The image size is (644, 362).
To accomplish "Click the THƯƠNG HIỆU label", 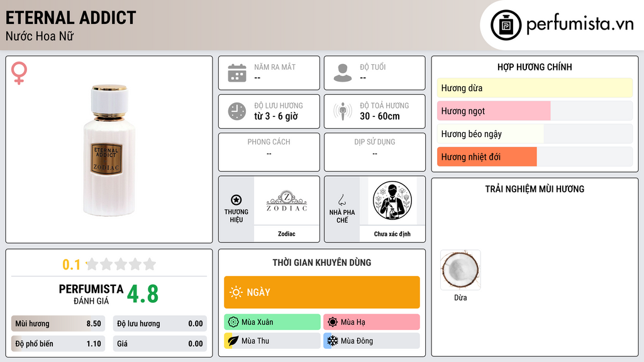I will coord(236,216).
